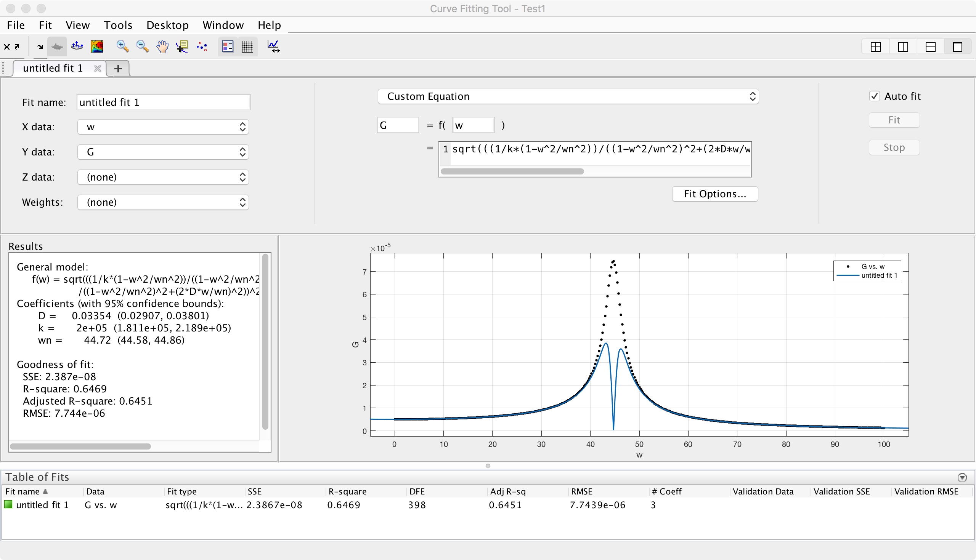
Task: Click the Exclude Outliers tool
Action: point(202,46)
